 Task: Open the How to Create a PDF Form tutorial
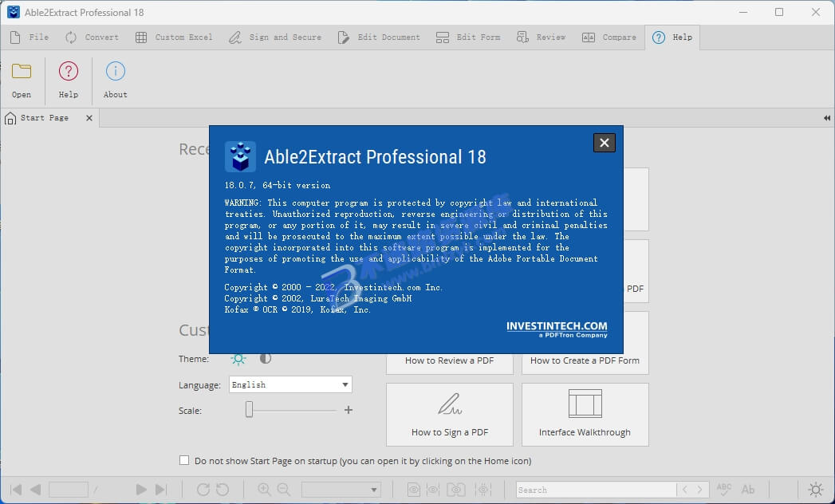(x=585, y=360)
